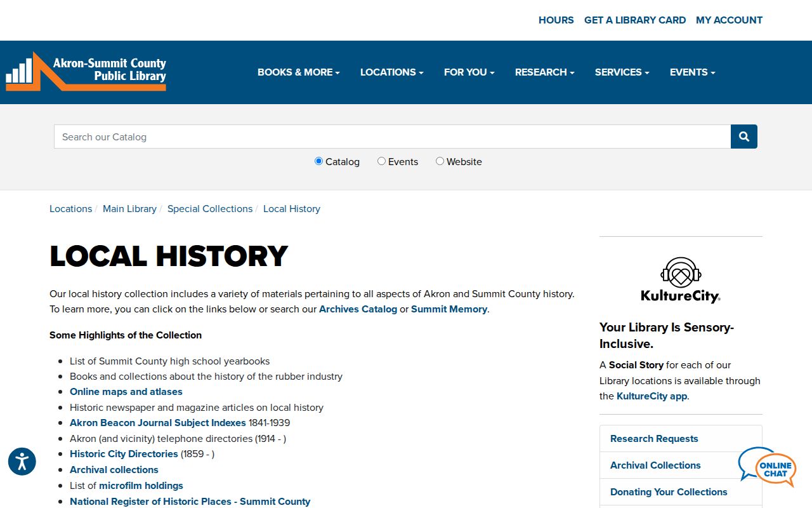Click the Akron-Summit County Public Library logo

coord(86,71)
